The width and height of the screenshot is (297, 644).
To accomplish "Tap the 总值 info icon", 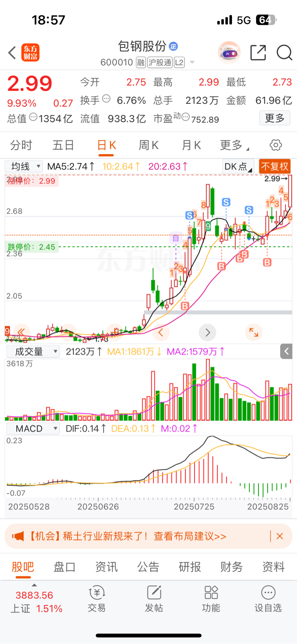I will [33, 117].
